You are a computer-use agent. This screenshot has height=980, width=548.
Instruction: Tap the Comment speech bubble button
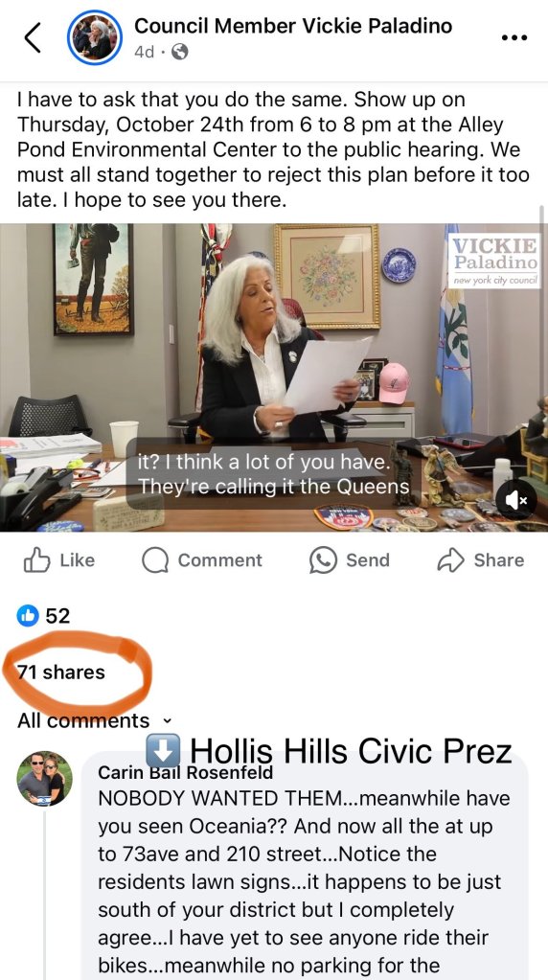click(202, 560)
